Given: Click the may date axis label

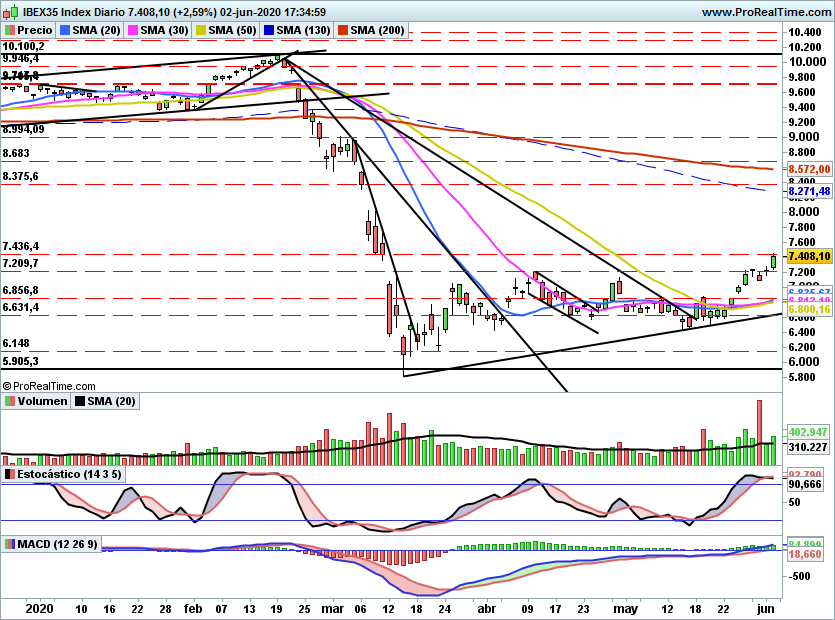Looking at the screenshot, I should [x=625, y=609].
